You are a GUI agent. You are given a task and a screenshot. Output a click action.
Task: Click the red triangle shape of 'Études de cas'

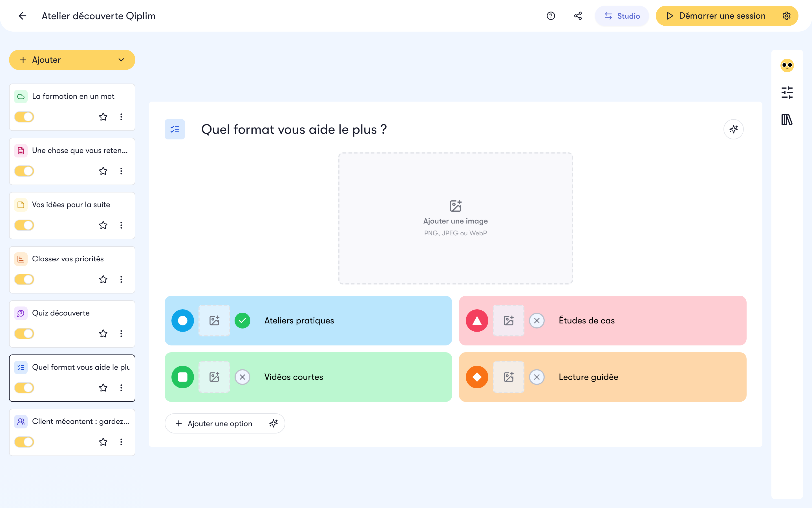pos(477,321)
